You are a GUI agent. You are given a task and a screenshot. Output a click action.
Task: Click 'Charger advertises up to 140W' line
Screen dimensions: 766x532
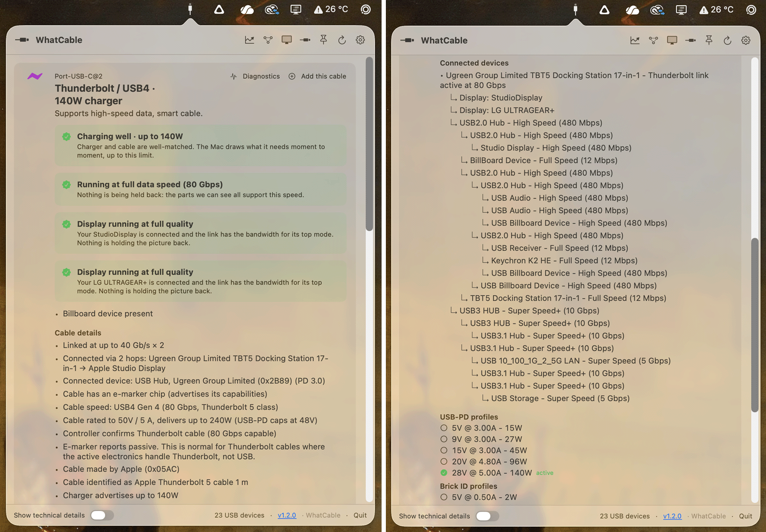(121, 495)
